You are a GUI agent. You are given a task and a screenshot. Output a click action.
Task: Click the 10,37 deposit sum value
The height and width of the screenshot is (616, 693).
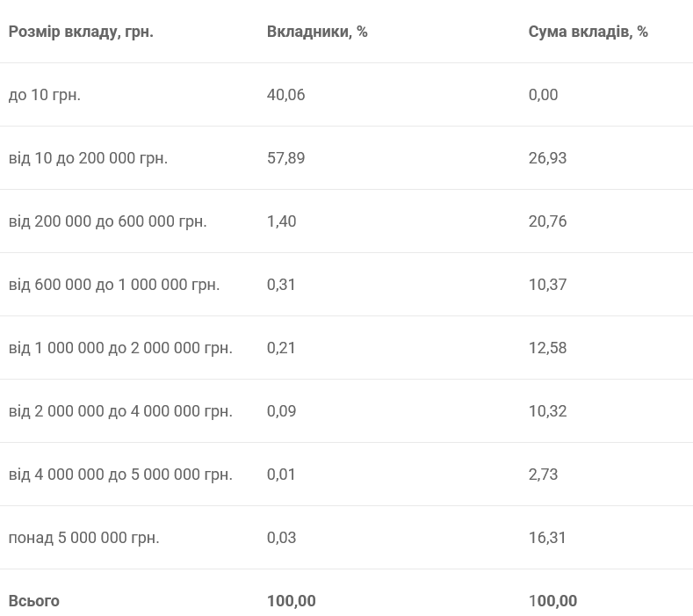point(547,285)
